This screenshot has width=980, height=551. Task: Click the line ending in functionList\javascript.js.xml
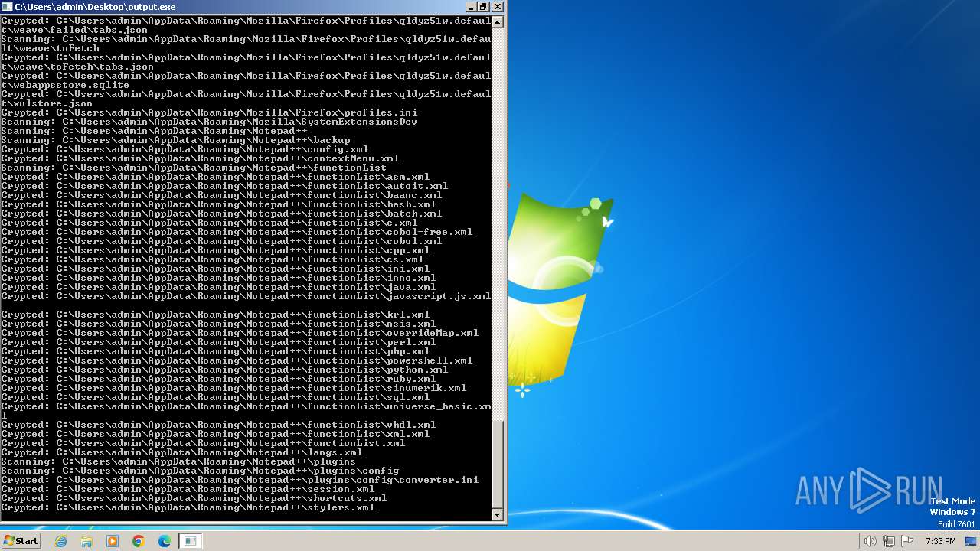(x=246, y=296)
